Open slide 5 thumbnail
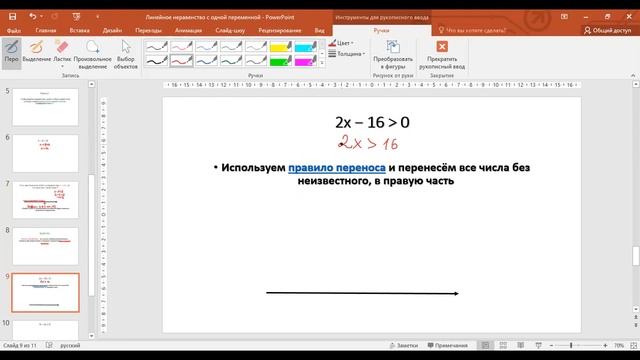Image resolution: width=640 pixels, height=360 pixels. (x=45, y=107)
